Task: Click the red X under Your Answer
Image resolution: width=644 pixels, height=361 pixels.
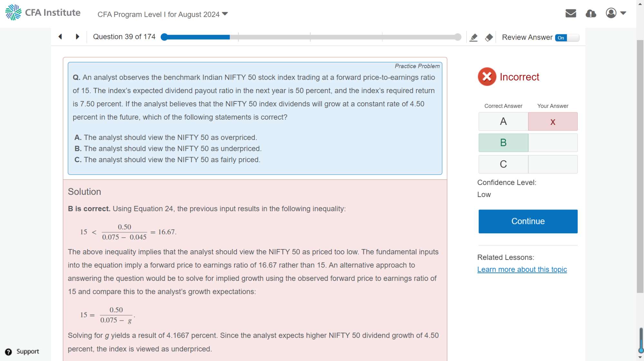Action: tap(553, 122)
